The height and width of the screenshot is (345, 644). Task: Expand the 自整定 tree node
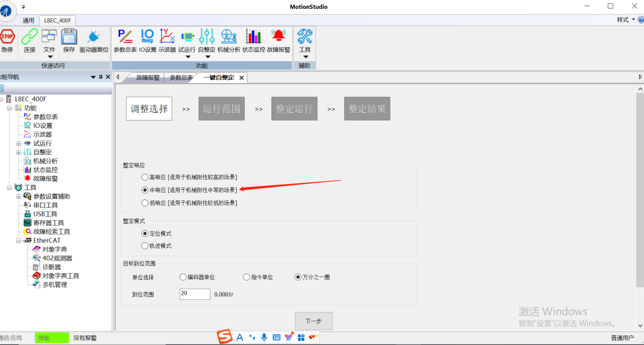click(x=18, y=152)
